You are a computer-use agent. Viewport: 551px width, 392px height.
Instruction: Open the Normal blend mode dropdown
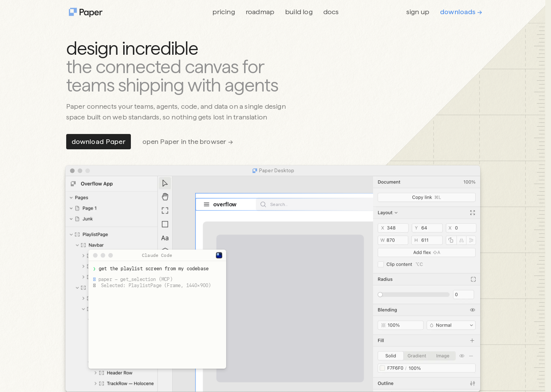pyautogui.click(x=451, y=325)
